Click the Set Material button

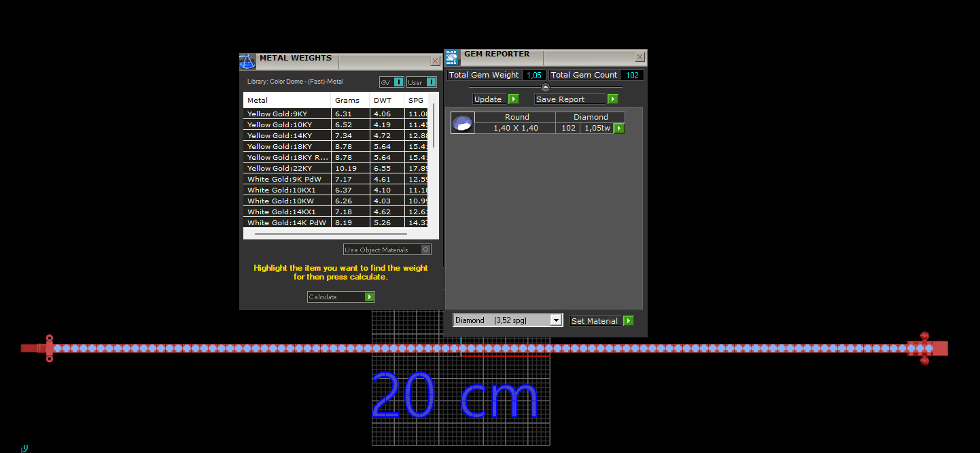click(x=601, y=320)
